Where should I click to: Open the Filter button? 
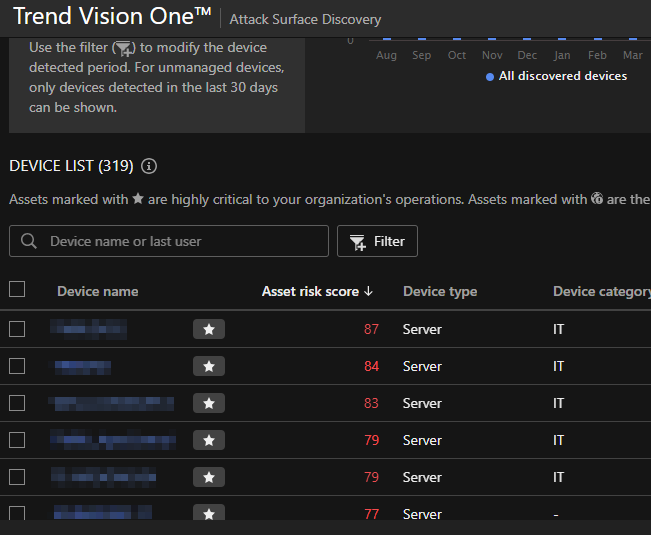[377, 241]
